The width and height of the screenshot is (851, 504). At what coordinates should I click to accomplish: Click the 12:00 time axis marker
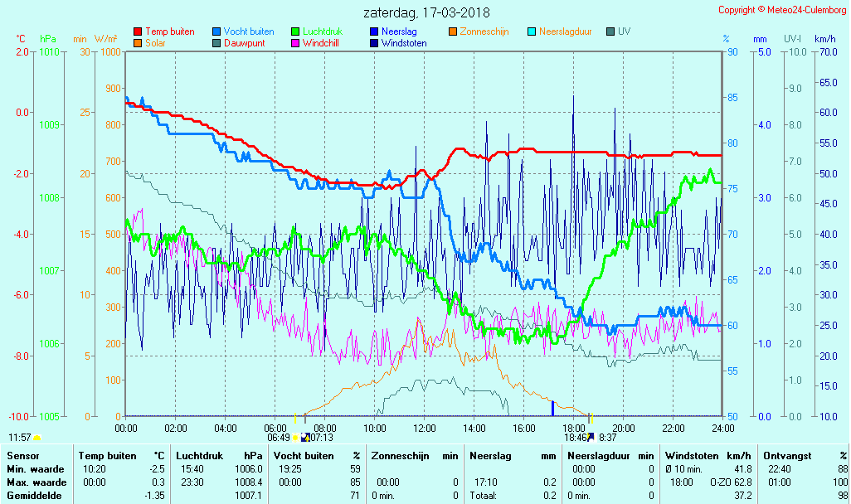(425, 428)
